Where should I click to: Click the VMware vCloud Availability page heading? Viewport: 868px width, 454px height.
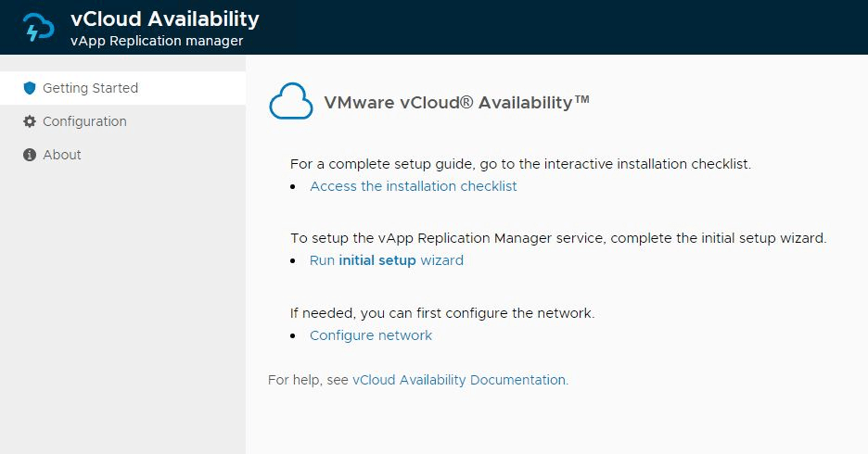coord(456,102)
